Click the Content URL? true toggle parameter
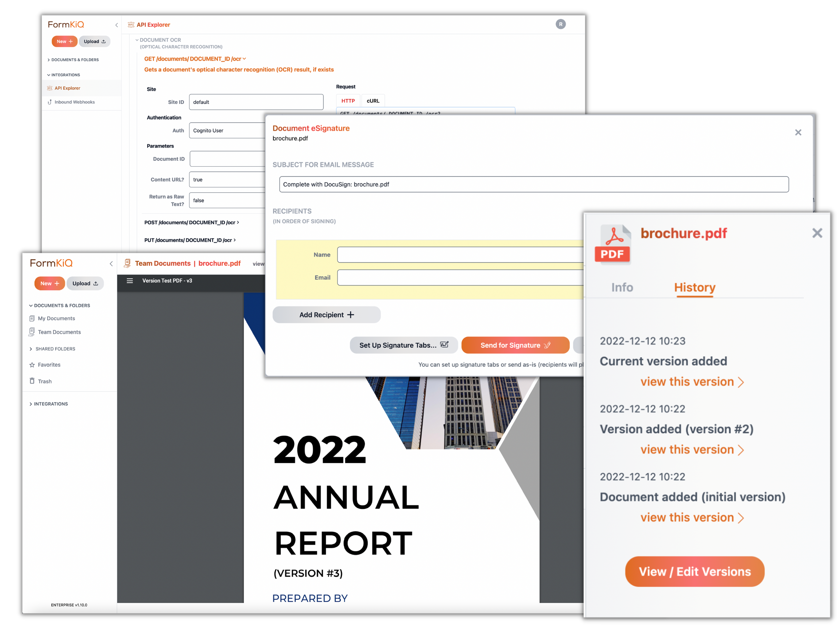 [225, 179]
